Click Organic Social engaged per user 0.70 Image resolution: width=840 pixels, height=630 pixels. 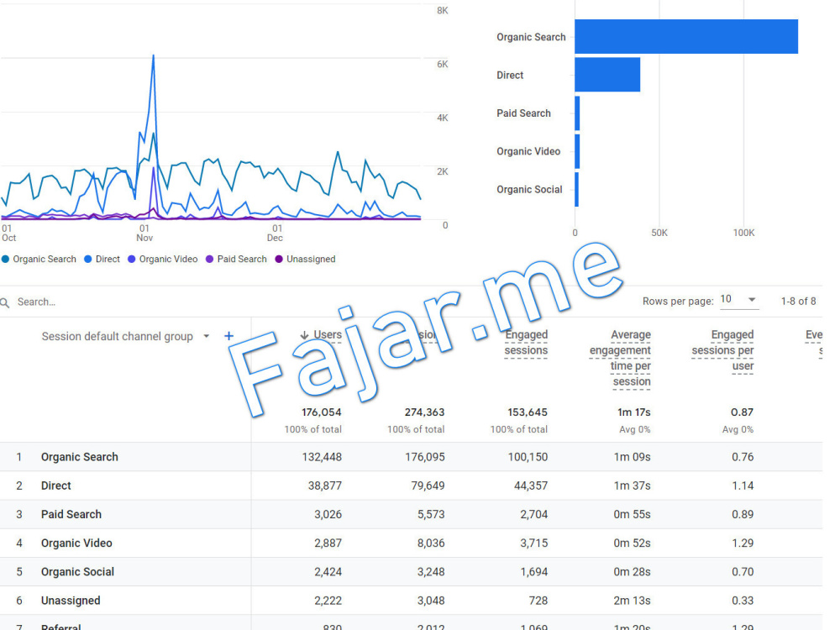coord(743,572)
